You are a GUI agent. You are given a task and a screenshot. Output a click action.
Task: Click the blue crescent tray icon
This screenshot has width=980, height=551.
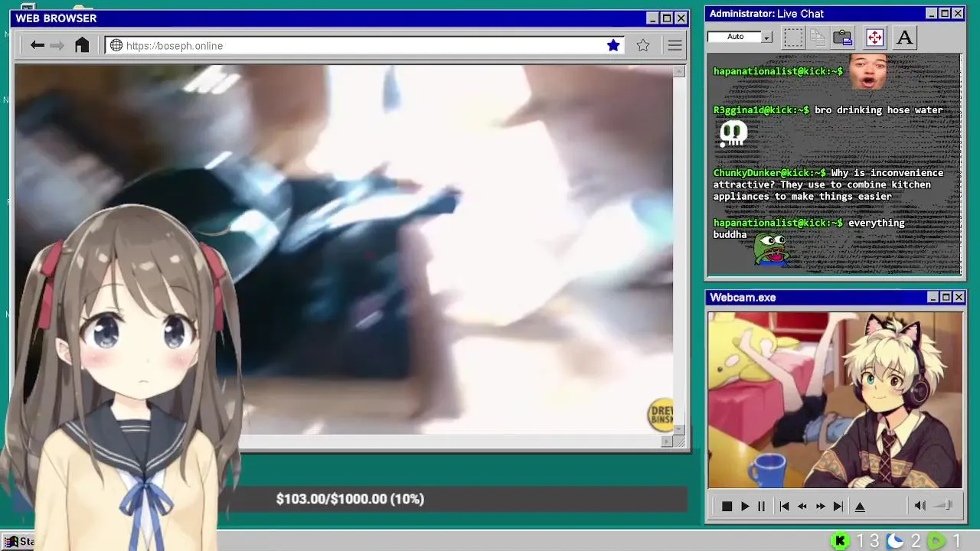895,541
